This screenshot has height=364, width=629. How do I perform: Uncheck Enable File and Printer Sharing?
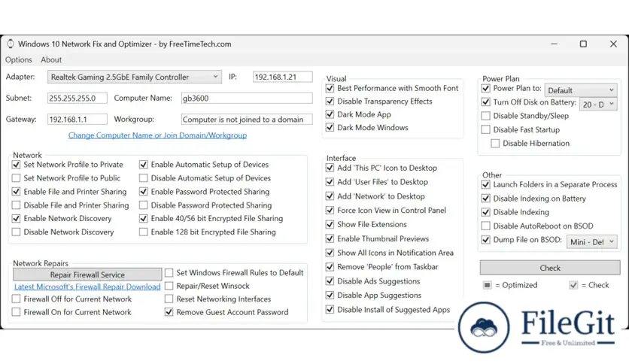click(16, 192)
